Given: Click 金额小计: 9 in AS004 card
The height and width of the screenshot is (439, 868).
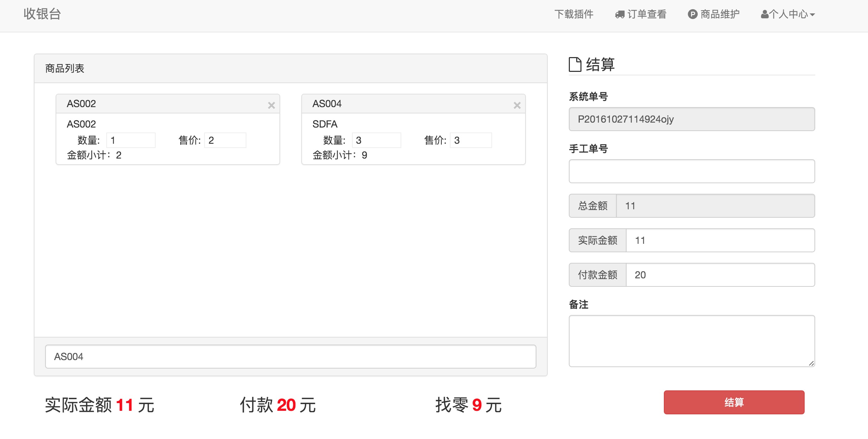Looking at the screenshot, I should click(340, 155).
